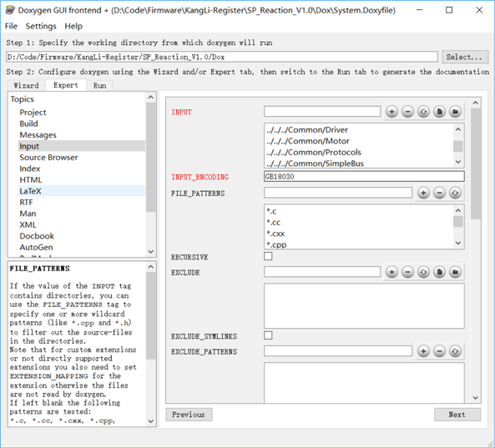
Task: Remove entry with INPUT minus icon
Action: [x=407, y=111]
